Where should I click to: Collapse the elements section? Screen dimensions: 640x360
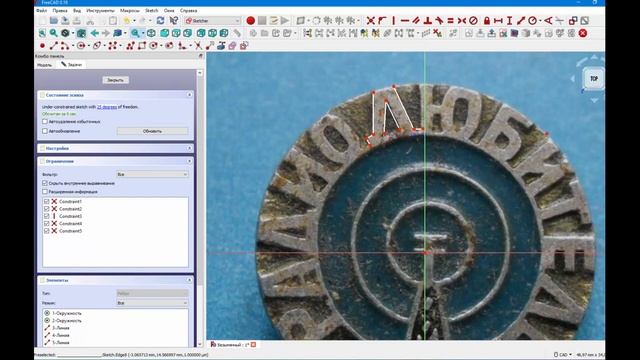(x=189, y=280)
